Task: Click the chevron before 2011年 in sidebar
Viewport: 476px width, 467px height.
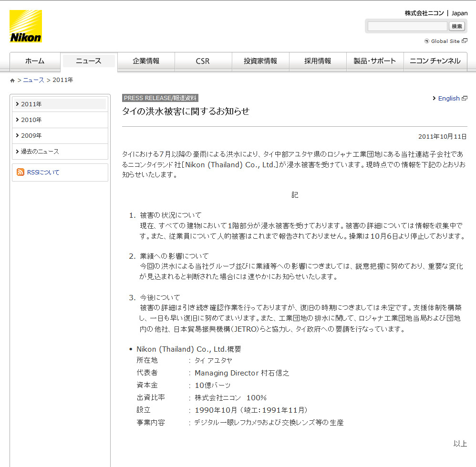Action: click(17, 104)
